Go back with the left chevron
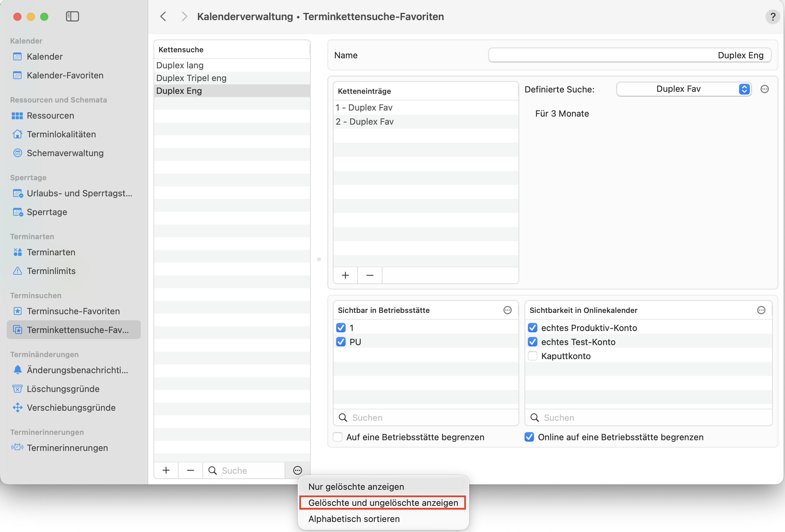This screenshot has width=785, height=532. [x=164, y=16]
